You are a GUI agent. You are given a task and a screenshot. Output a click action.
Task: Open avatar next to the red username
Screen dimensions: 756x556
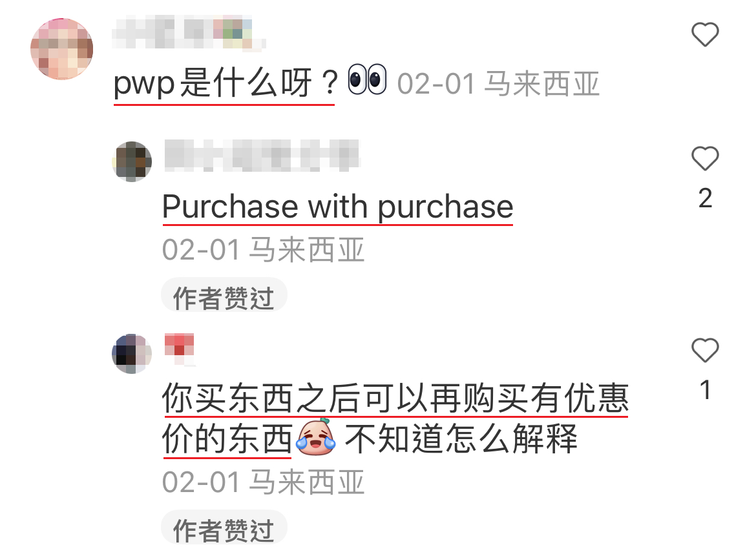pyautogui.click(x=132, y=354)
